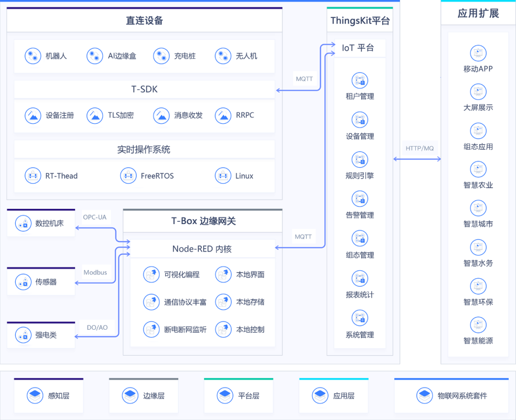Viewport: 516px width, 420px height.
Task: Click the 智慧农业 icon
Action: pyautogui.click(x=478, y=169)
